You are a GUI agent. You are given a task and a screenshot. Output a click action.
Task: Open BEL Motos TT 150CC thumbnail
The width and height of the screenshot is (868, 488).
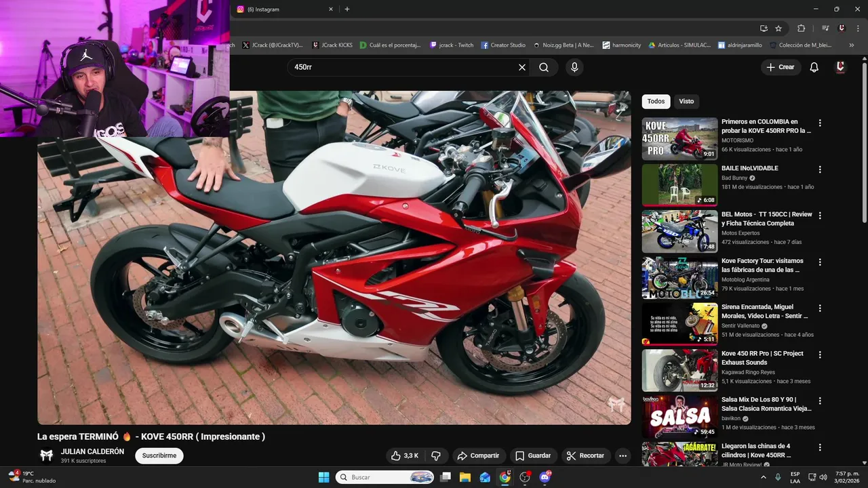click(x=679, y=231)
